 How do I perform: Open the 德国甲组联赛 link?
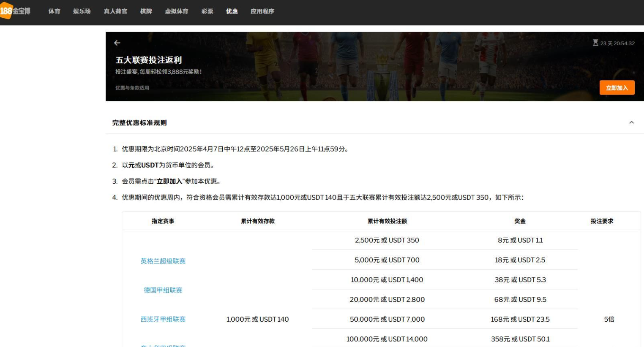163,290
